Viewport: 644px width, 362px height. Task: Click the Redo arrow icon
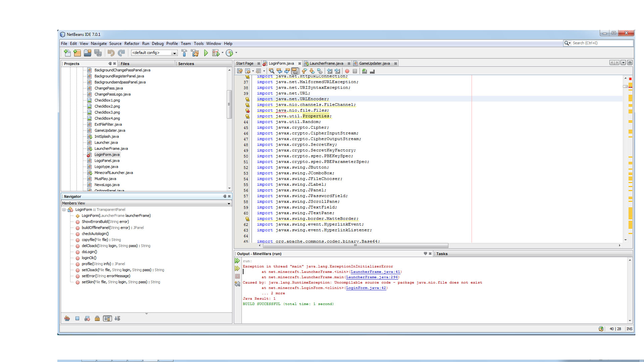coord(121,53)
